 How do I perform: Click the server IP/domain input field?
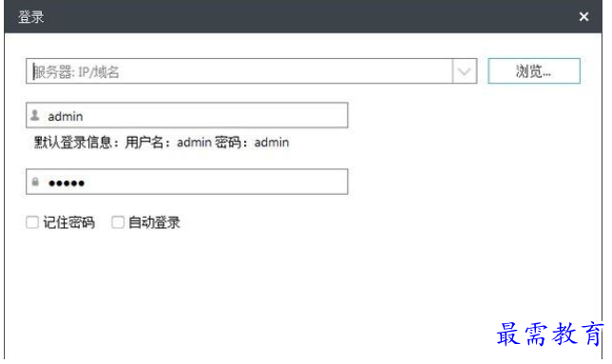point(239,71)
